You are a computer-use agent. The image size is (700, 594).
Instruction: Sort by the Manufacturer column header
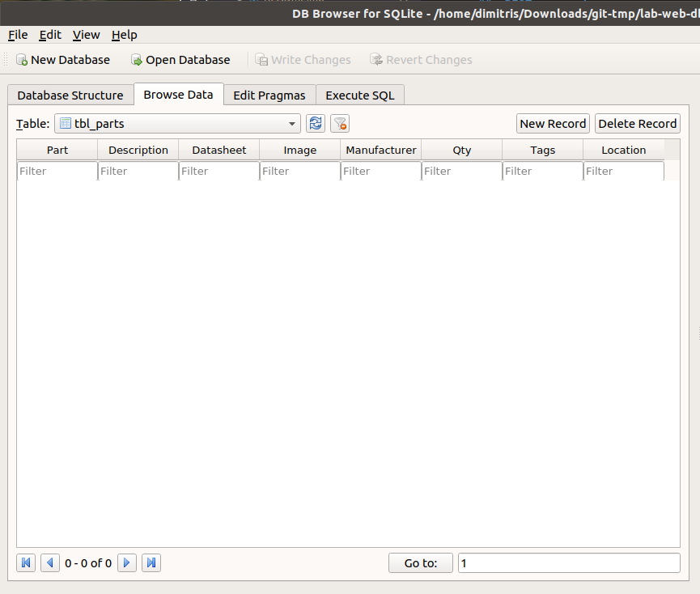click(380, 150)
